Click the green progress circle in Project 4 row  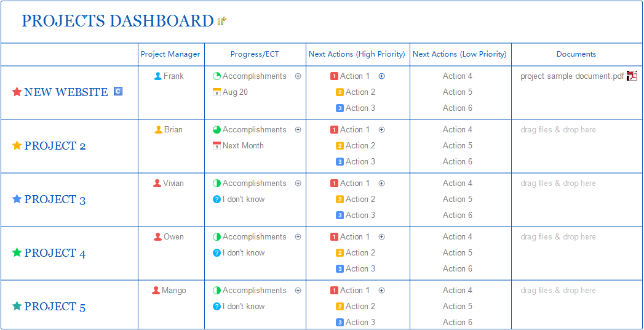coord(217,237)
